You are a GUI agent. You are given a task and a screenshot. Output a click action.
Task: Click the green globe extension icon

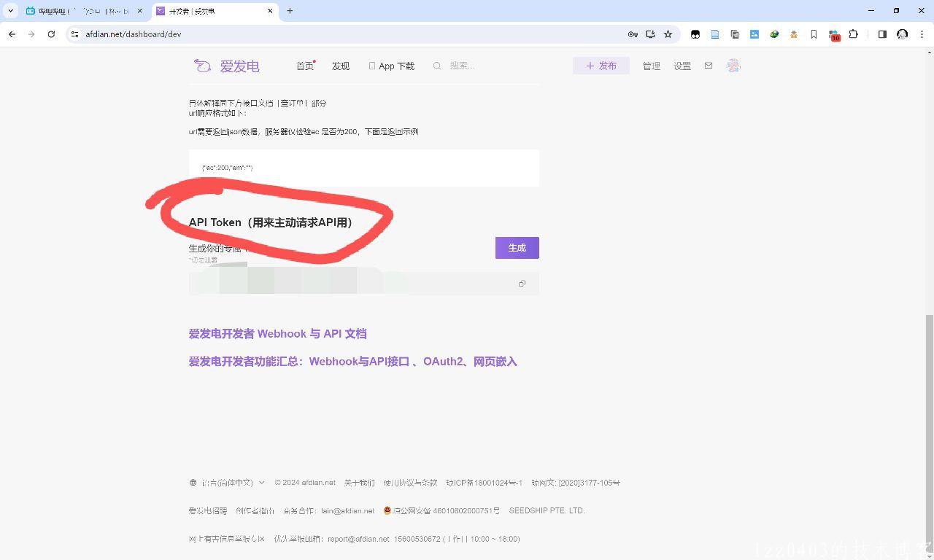tap(774, 34)
